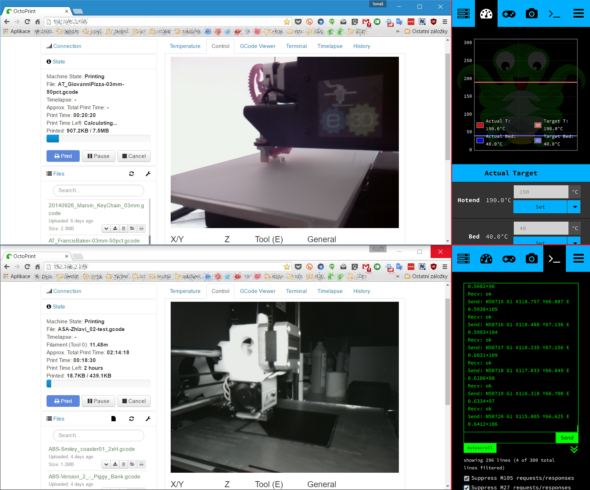Open Ostatní záložky bookmarks folder in top browser
Screen dimensions: 590x490
[426, 31]
